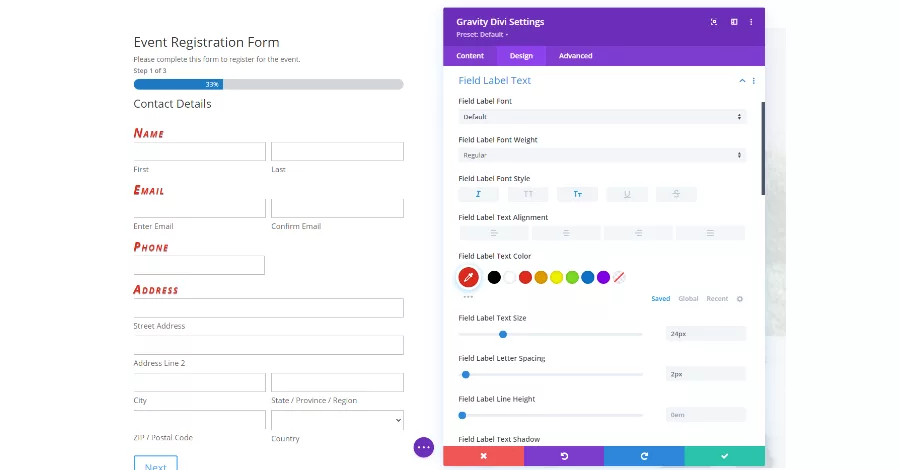
Task: Switch to the Saved colors tab
Action: [660, 299]
